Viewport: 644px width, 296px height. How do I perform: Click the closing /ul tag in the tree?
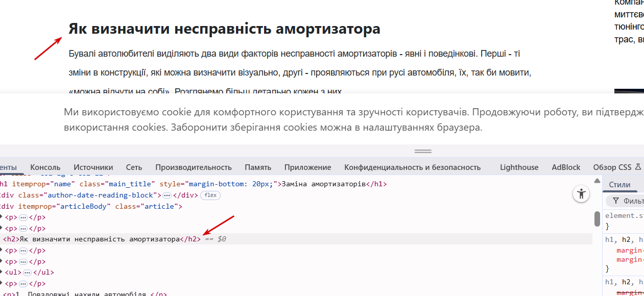coord(42,273)
